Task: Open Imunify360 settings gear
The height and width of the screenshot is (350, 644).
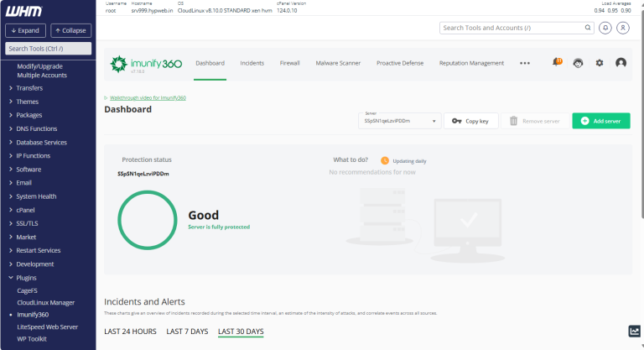Action: [599, 63]
